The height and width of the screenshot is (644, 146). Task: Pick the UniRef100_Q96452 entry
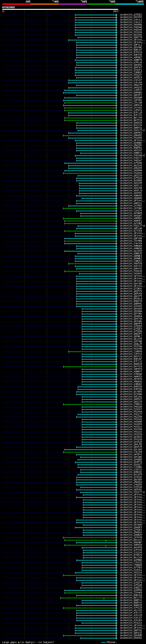point(131,135)
